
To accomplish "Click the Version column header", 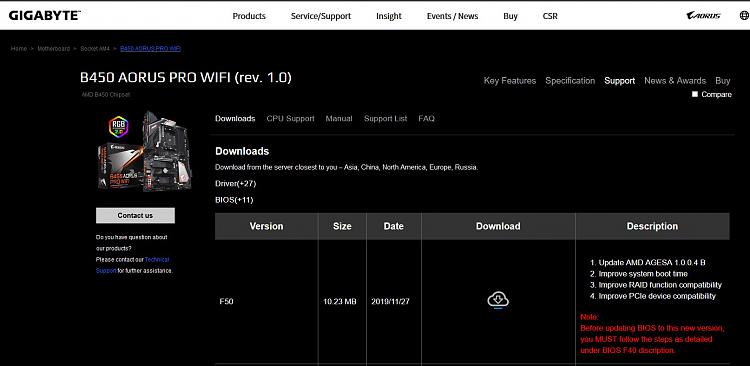I will point(266,226).
